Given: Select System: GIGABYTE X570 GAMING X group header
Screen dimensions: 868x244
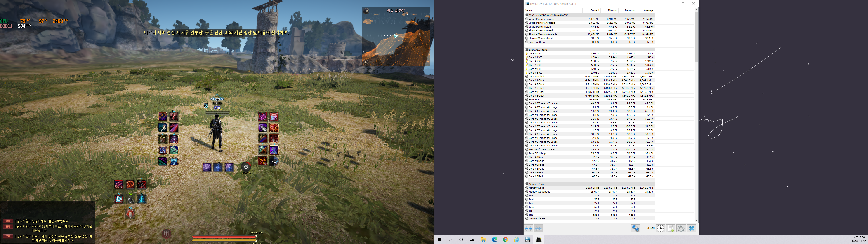Looking at the screenshot, I should click(590, 15).
